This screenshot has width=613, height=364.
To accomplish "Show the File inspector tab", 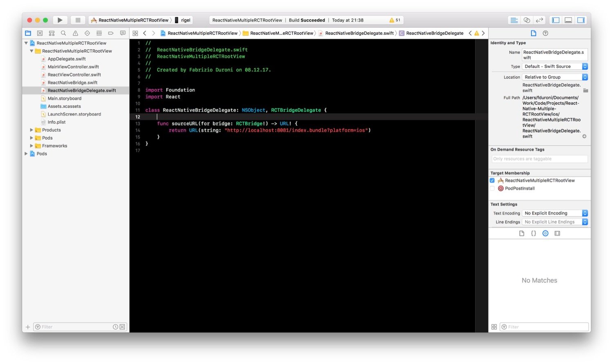I will 533,33.
